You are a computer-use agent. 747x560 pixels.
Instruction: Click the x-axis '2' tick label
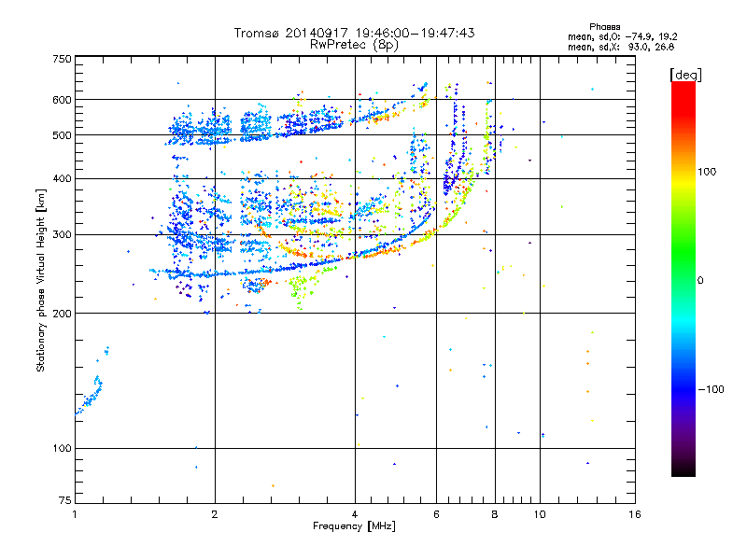pyautogui.click(x=215, y=514)
